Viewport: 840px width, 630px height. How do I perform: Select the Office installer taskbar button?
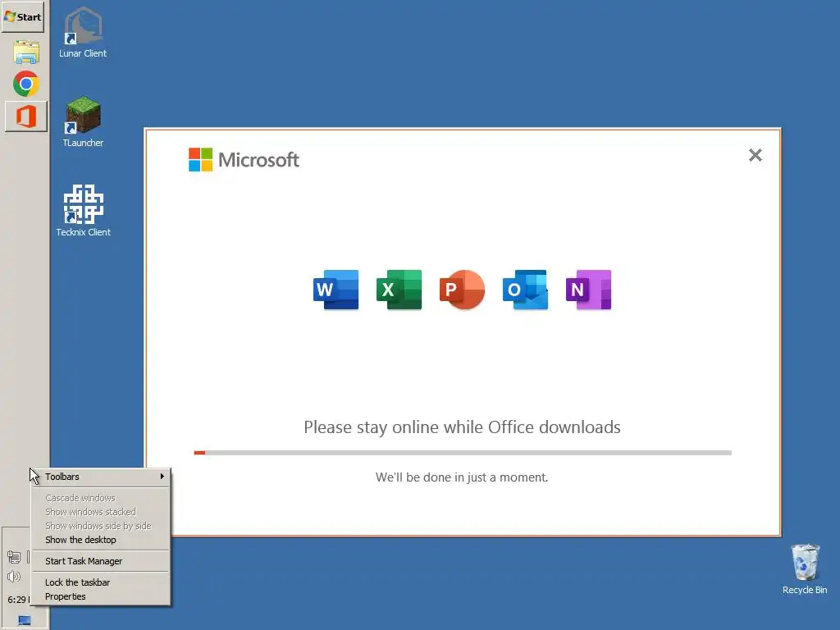point(25,116)
